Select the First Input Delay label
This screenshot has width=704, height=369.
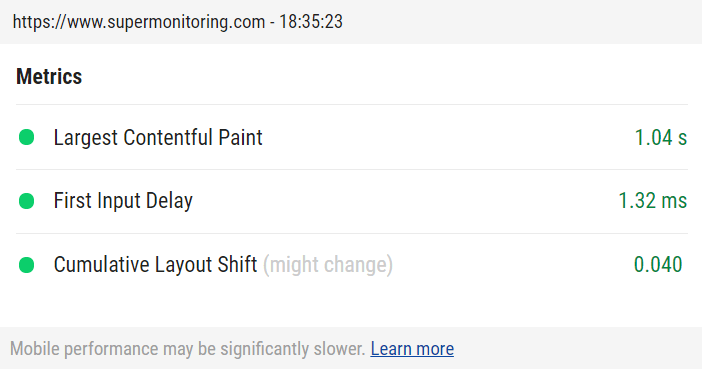click(x=123, y=201)
